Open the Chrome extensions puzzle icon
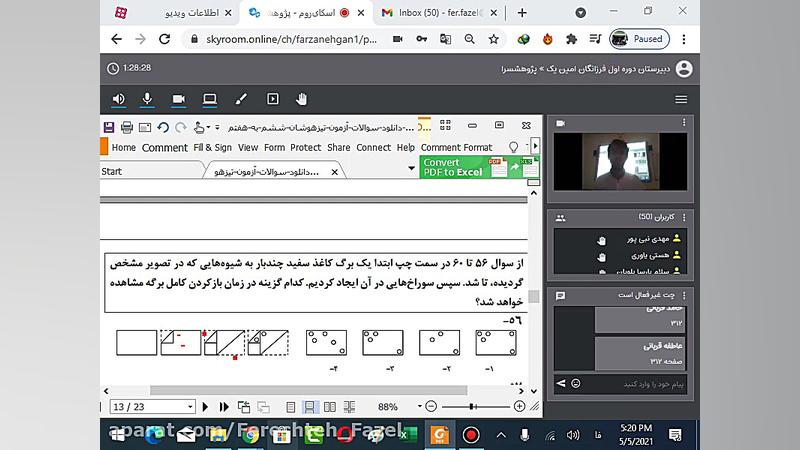The width and height of the screenshot is (800, 450). [571, 39]
